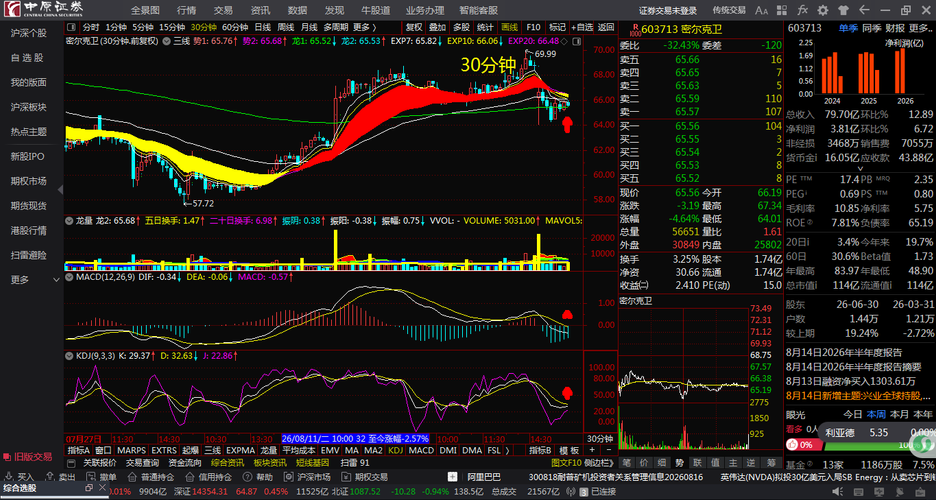The height and width of the screenshot is (500, 936).
Task: Open the 图文F10 link
Action: pyautogui.click(x=566, y=463)
